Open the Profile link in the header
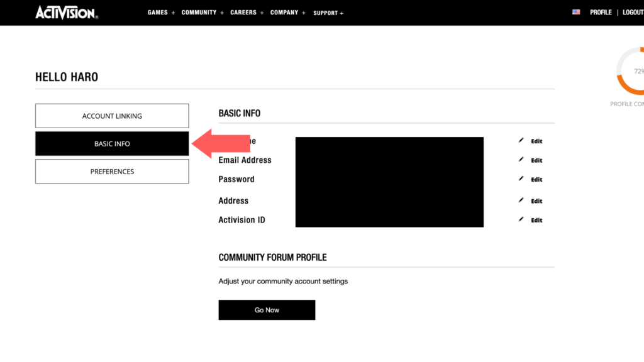Screen dimensions: 644x362 [601, 13]
